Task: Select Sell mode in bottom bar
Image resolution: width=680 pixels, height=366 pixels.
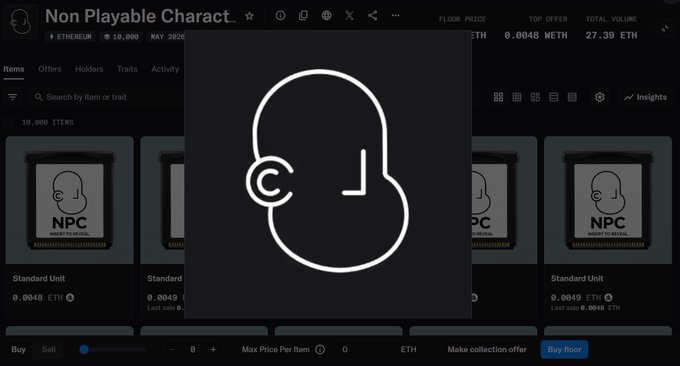Action: [49, 350]
